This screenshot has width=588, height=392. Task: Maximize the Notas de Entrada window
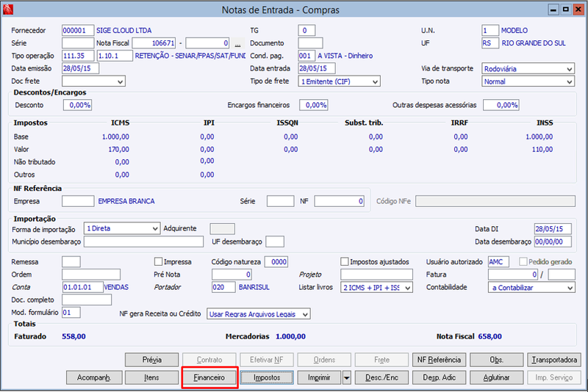pos(565,10)
